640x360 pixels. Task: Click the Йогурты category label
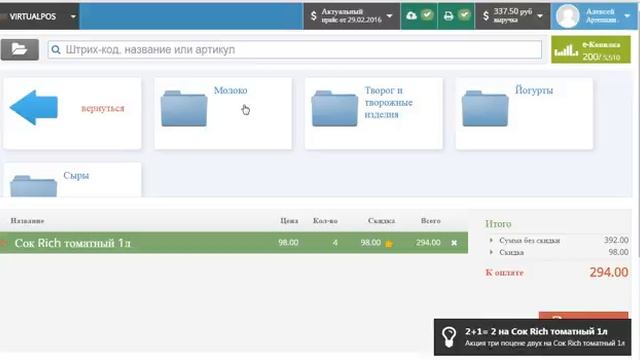pos(534,90)
